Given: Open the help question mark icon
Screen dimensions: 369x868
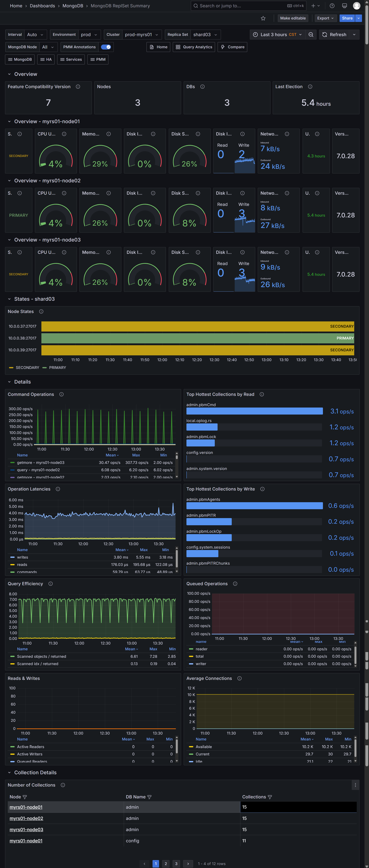Looking at the screenshot, I should point(332,6).
